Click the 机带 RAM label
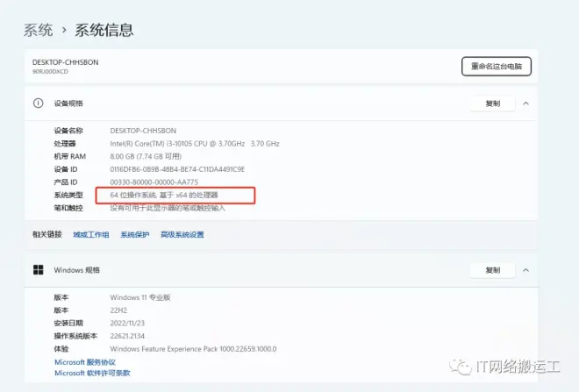This screenshot has width=579, height=392. pyautogui.click(x=70, y=156)
